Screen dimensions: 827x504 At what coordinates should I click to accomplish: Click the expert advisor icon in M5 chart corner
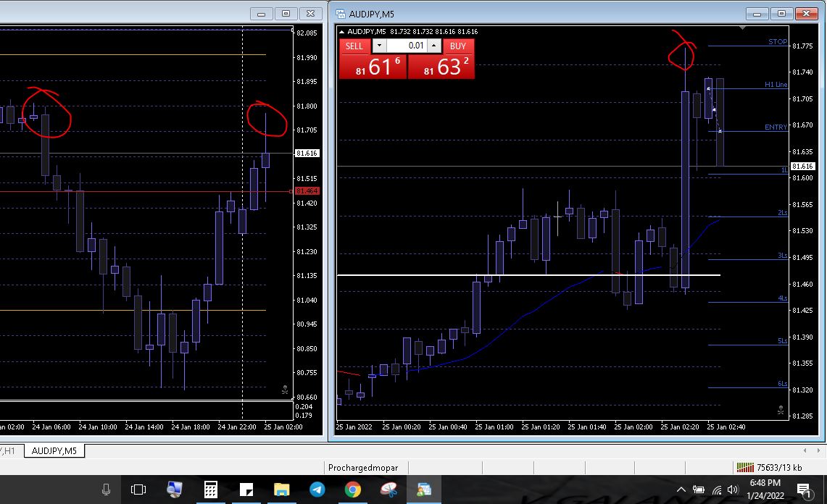pos(781,410)
